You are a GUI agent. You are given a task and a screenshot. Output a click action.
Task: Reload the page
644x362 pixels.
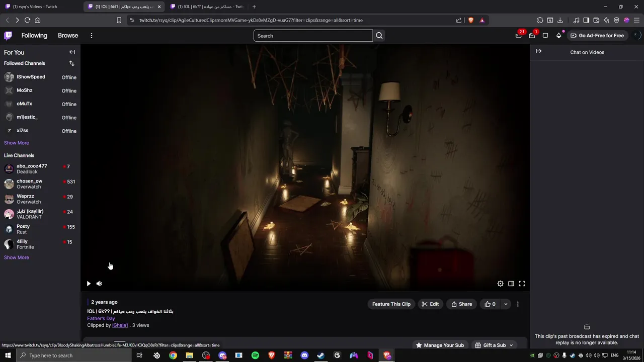point(27,20)
